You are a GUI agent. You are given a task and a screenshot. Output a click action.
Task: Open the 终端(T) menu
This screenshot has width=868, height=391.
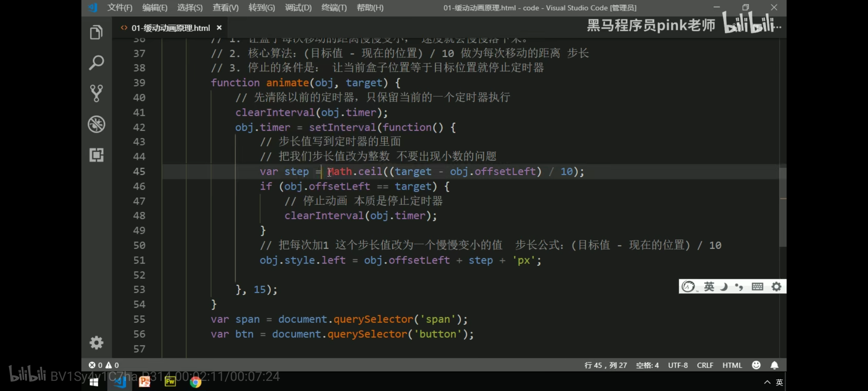tap(334, 8)
